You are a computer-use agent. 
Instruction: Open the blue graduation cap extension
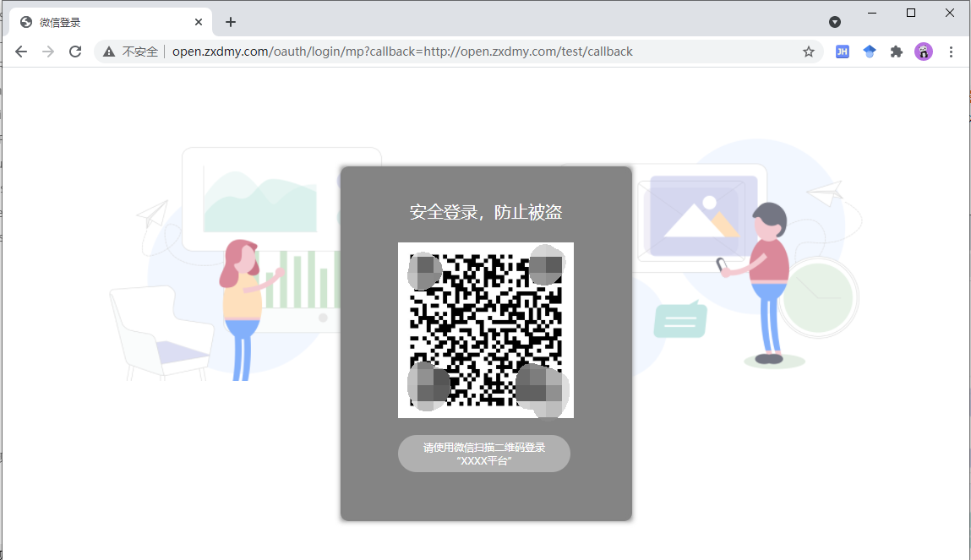click(870, 52)
